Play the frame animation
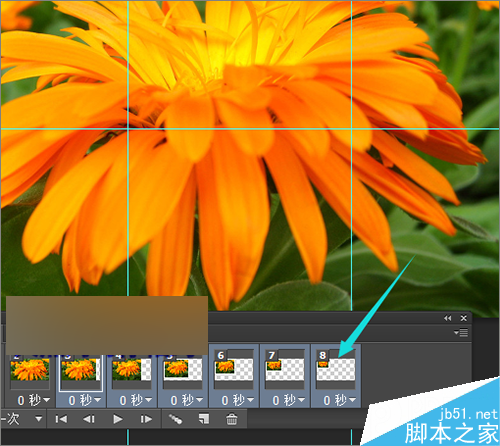Screen dimensions: 500x446 [117, 419]
